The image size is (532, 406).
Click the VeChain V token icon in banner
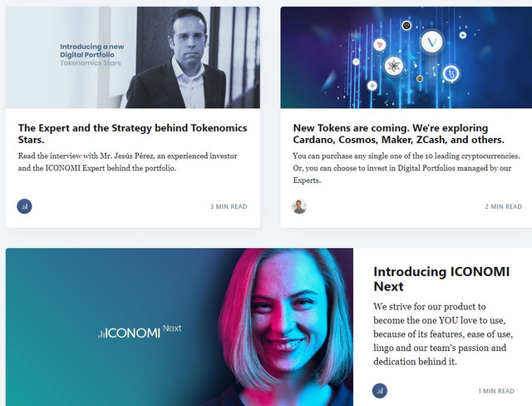click(x=432, y=42)
